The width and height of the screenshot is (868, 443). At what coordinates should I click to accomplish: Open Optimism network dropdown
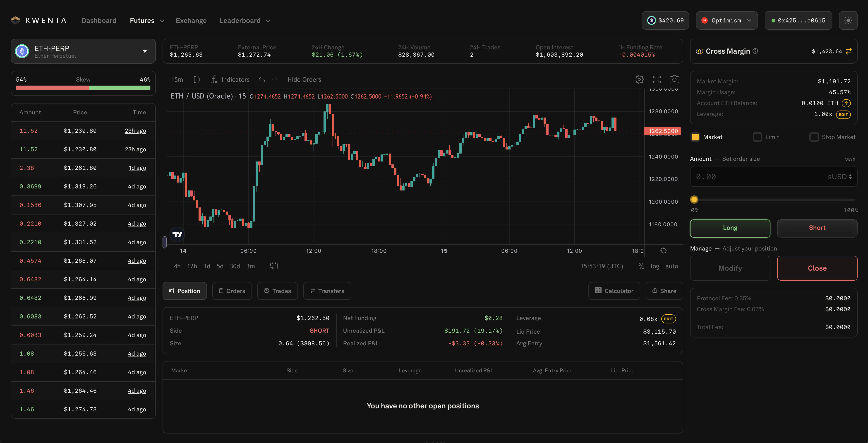(x=727, y=21)
